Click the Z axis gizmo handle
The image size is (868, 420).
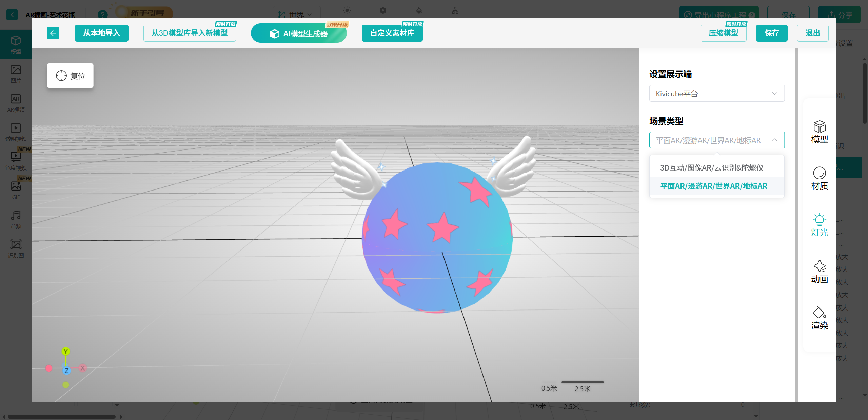click(x=66, y=371)
